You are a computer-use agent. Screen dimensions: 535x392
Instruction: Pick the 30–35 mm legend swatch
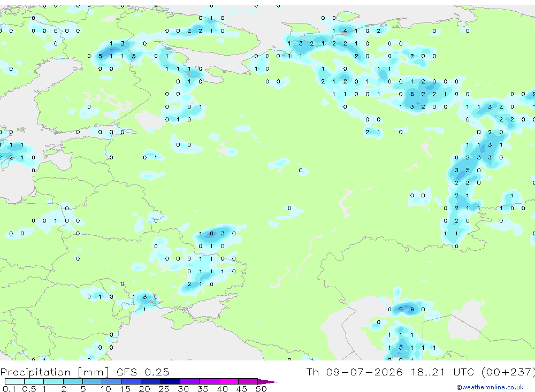pyautogui.click(x=190, y=381)
